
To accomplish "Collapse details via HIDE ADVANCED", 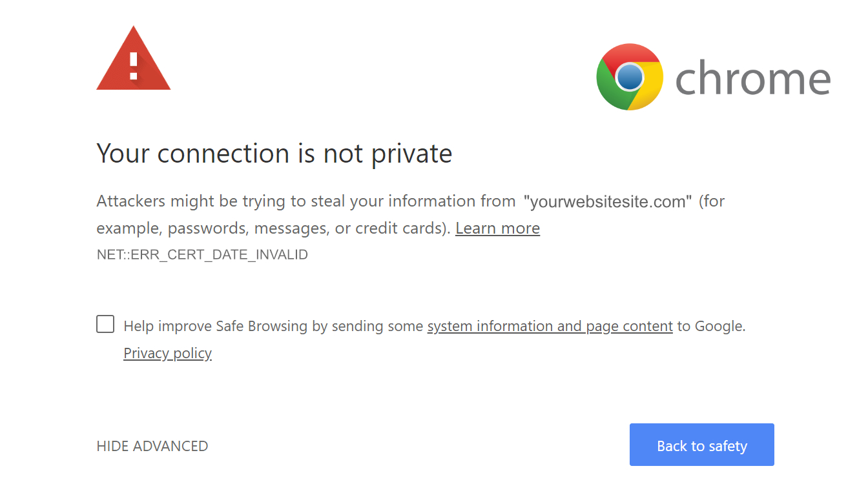I will click(152, 446).
